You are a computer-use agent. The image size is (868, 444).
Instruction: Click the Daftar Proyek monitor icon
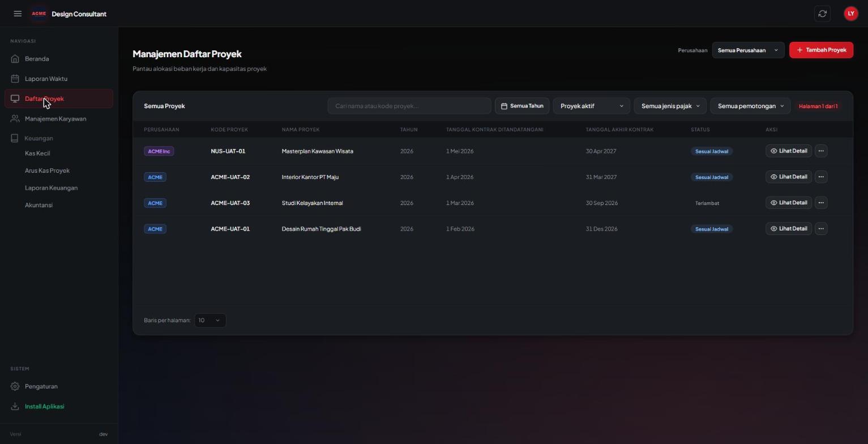click(x=15, y=99)
